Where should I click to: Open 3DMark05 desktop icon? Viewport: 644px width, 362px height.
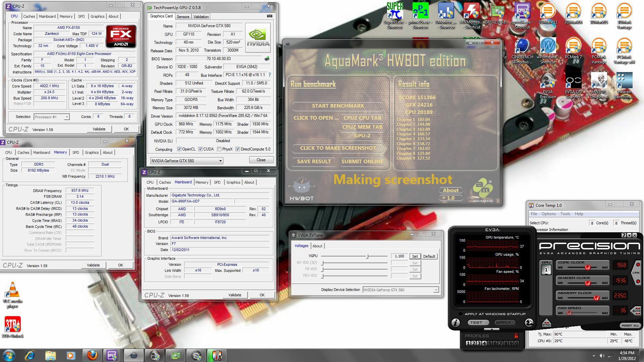coord(599,13)
